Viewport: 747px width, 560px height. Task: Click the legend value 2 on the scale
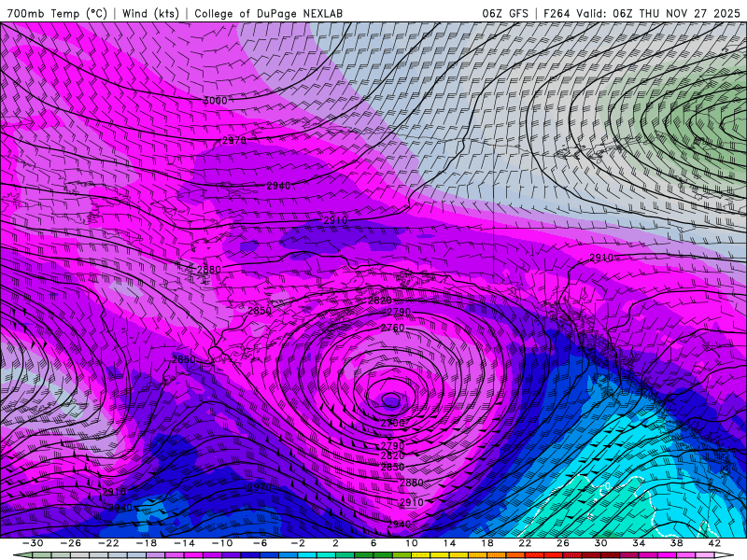[335, 543]
